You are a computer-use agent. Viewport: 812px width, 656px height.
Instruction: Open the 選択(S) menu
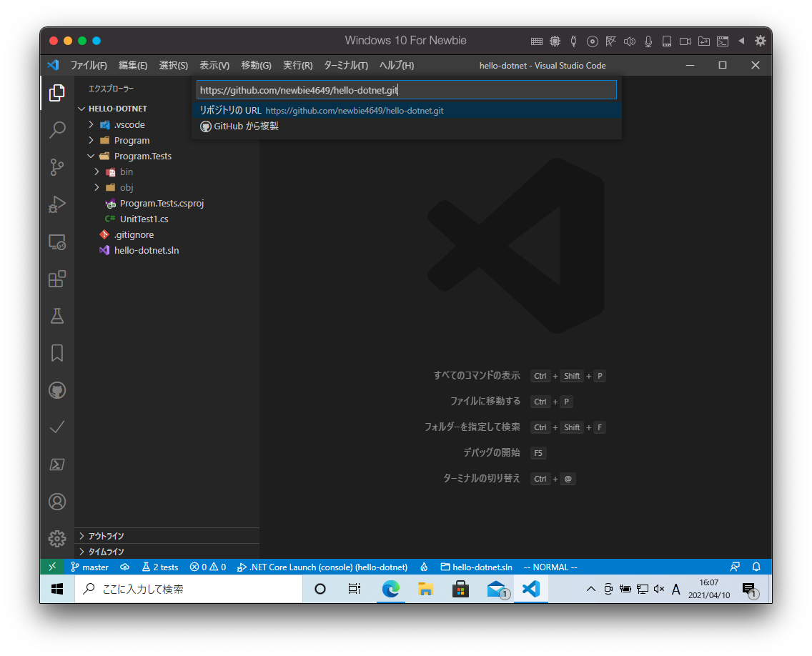point(174,65)
